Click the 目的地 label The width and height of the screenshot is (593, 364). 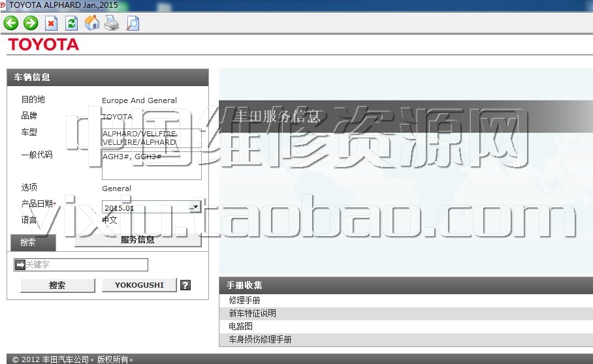click(33, 99)
